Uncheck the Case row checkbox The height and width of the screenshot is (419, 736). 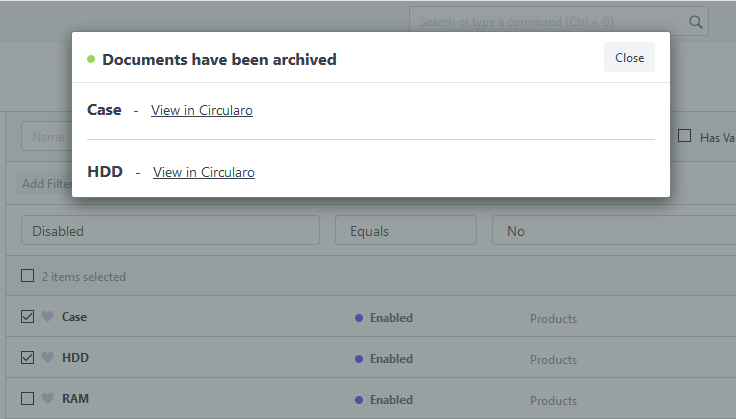tap(28, 317)
